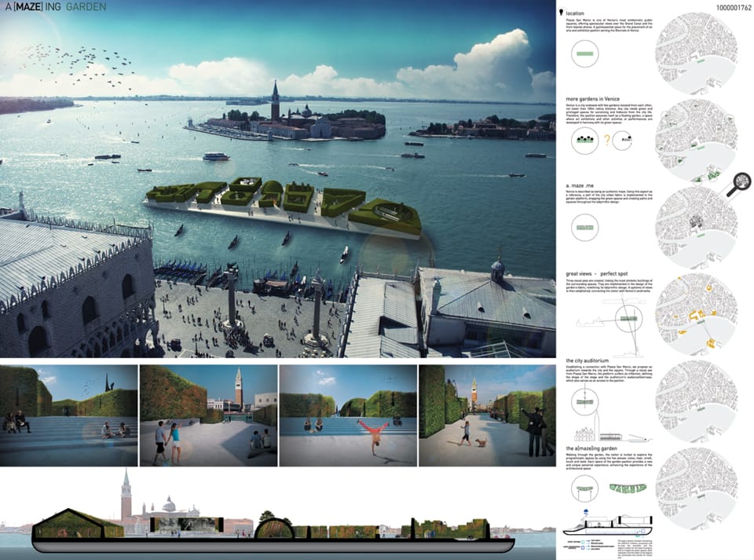Select the 'A [MAZE] ING GARDEN' title
The width and height of the screenshot is (754, 560).
coord(56,7)
